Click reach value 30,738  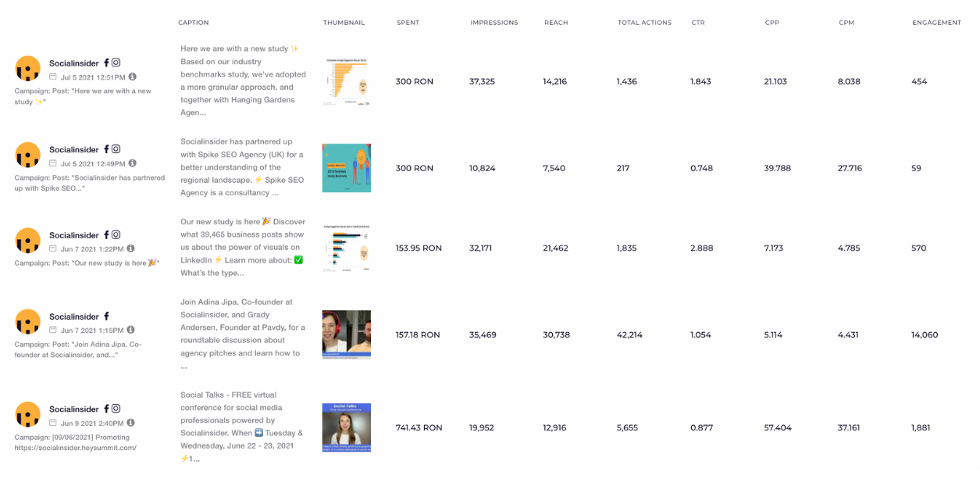tap(556, 334)
